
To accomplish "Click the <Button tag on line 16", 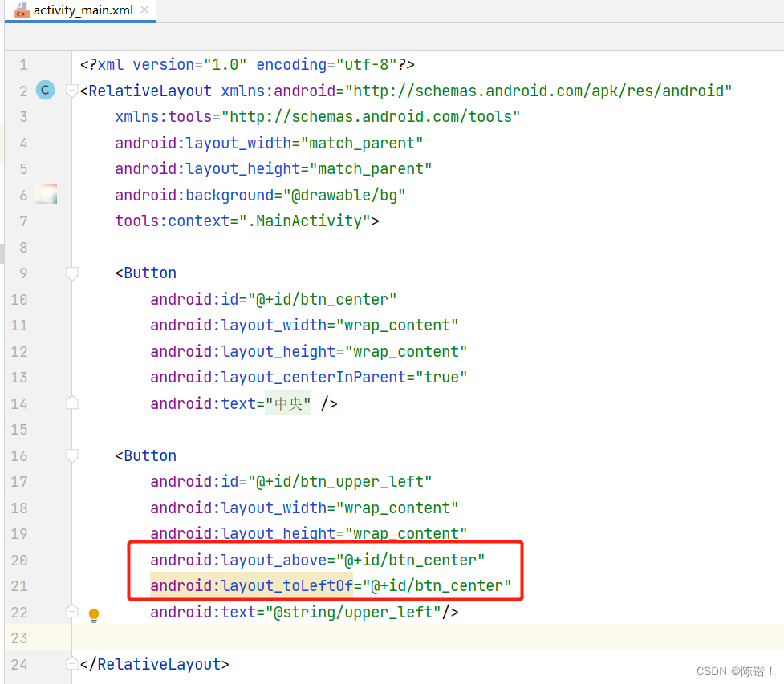I will point(146,455).
